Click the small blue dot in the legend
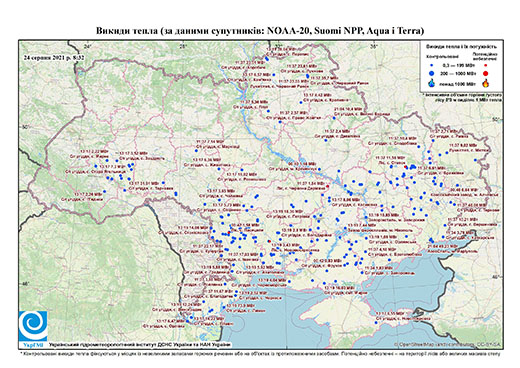This screenshot has height=368, width=520. click(432, 65)
